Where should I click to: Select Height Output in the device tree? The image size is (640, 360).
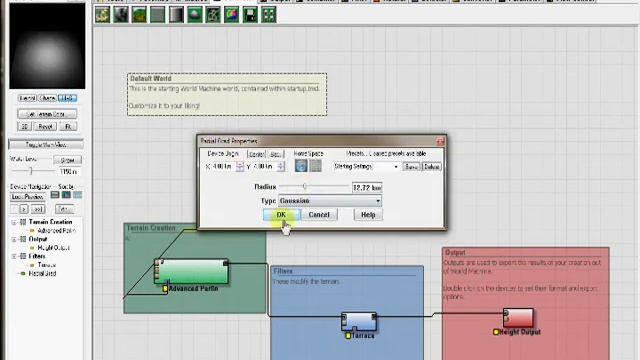point(53,248)
